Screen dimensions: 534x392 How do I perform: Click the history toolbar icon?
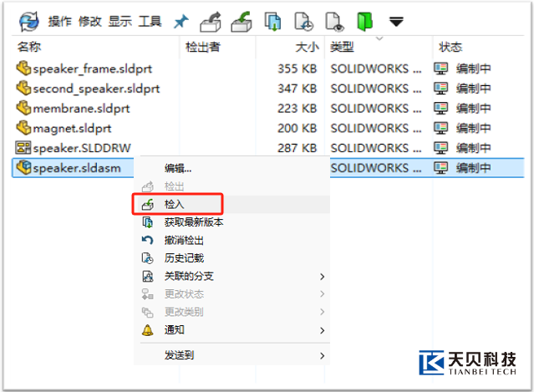point(303,22)
